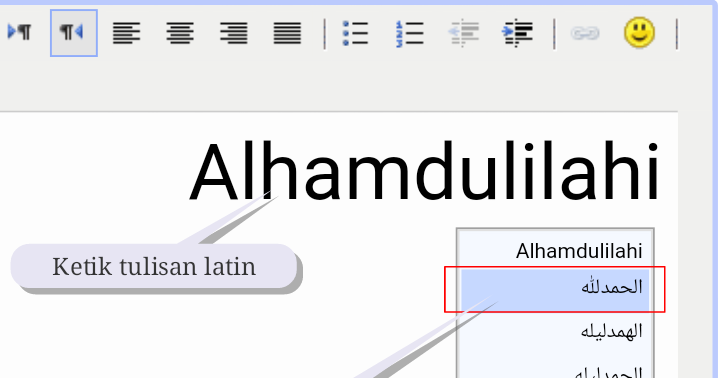Toggle the right-to-left paragraph direction button
This screenshot has height=378, width=720.
pyautogui.click(x=73, y=33)
